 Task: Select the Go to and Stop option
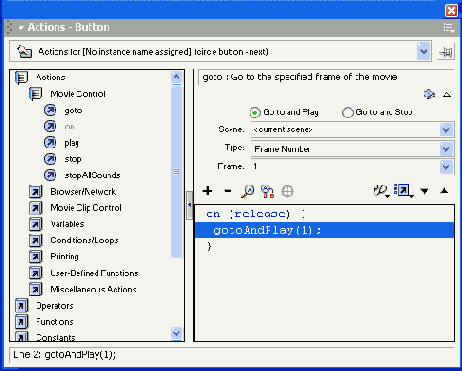click(377, 112)
